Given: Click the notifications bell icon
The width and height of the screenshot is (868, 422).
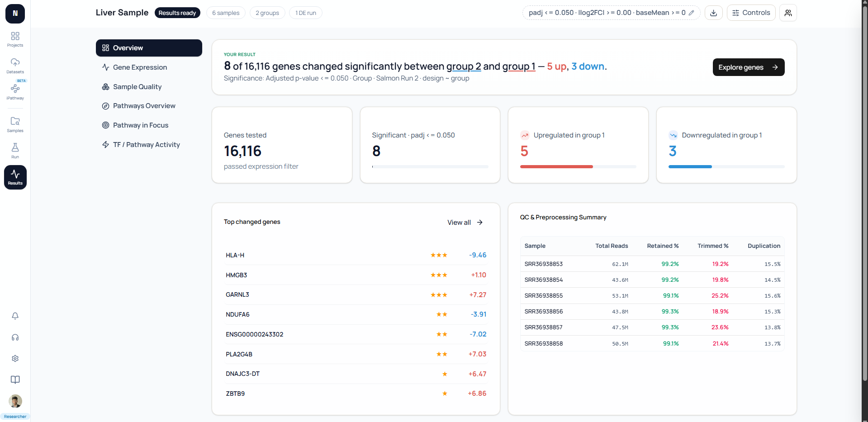Looking at the screenshot, I should [15, 316].
